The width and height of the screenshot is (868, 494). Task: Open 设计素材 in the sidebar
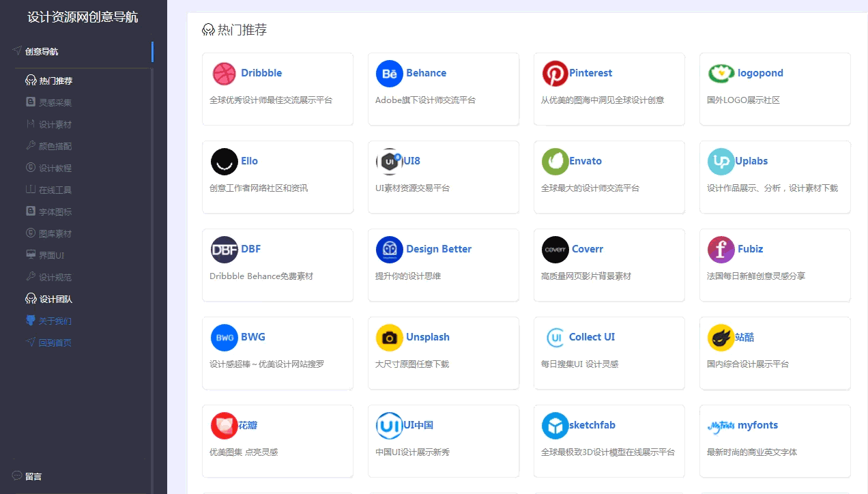[55, 124]
